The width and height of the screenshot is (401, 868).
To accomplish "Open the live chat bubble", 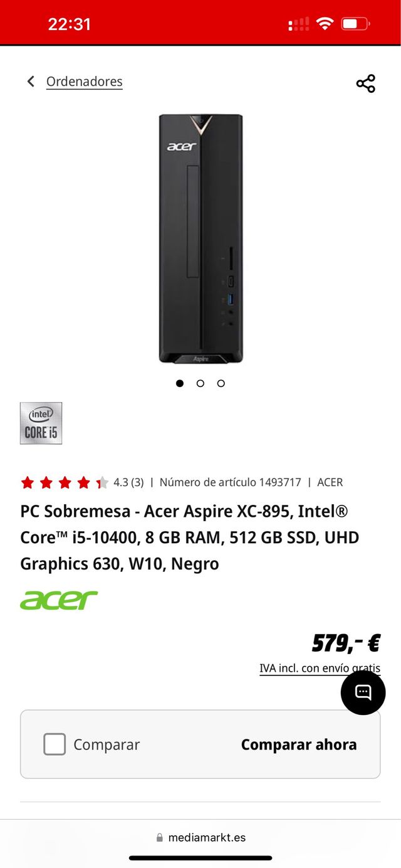I will [x=363, y=692].
